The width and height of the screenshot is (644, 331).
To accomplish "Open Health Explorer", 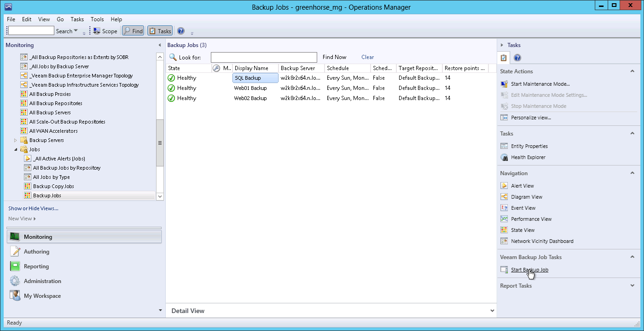I will (528, 157).
